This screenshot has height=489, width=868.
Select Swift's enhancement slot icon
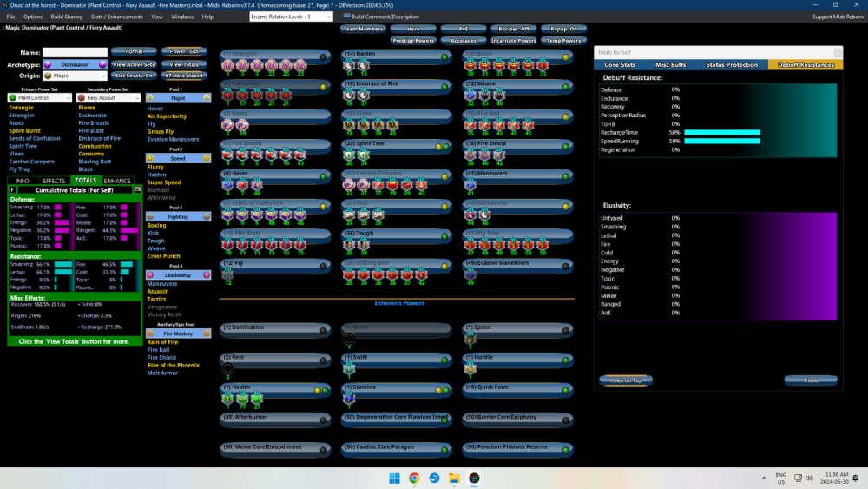[x=349, y=368]
